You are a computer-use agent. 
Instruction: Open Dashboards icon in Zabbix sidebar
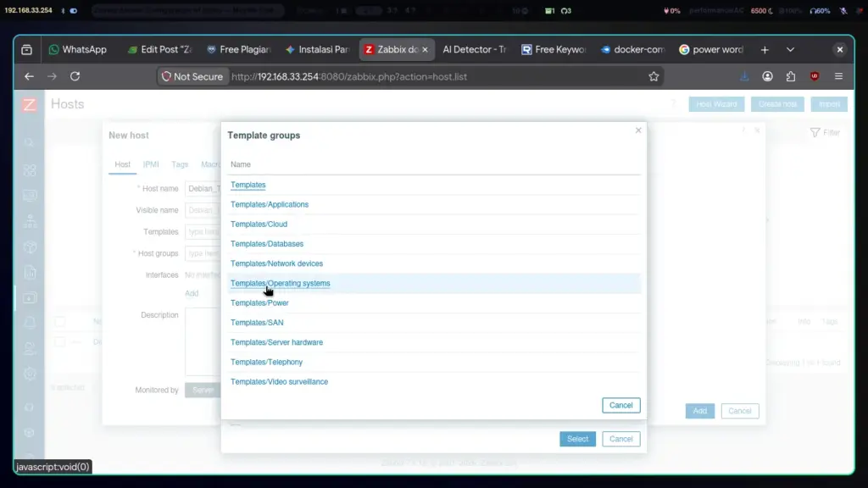pyautogui.click(x=30, y=169)
